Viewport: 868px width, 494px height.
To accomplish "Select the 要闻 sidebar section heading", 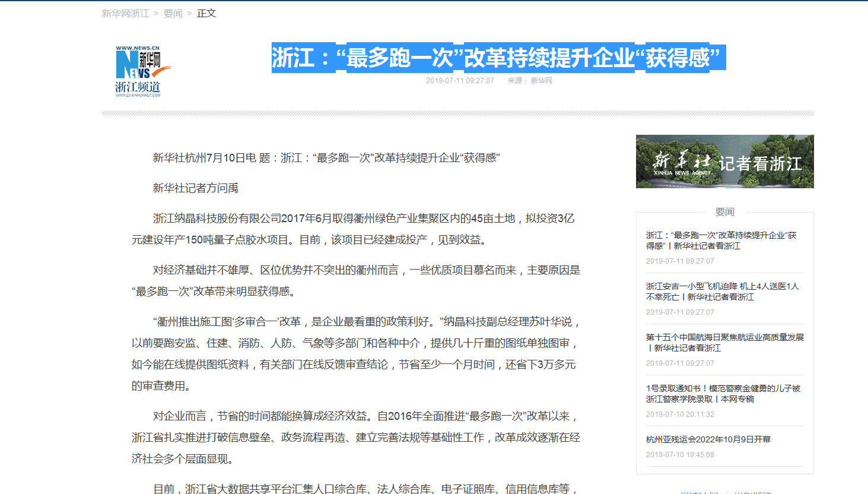I will tap(724, 212).
